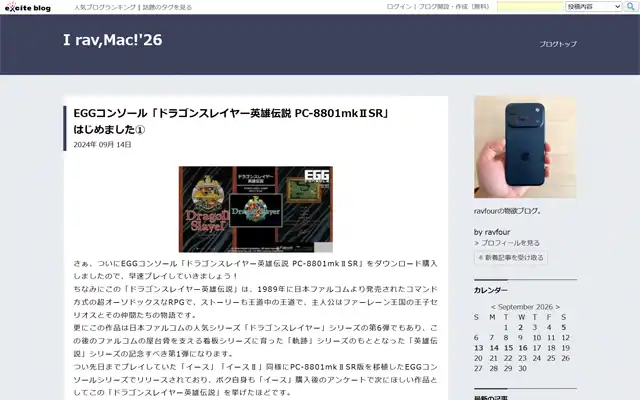The width and height of the screenshot is (640, 400).
Task: Focus the yellow search input field
Action: 530,7
